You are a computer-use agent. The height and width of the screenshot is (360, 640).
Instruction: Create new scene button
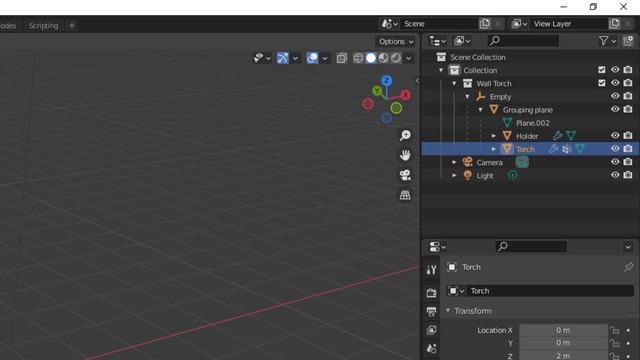coord(484,24)
